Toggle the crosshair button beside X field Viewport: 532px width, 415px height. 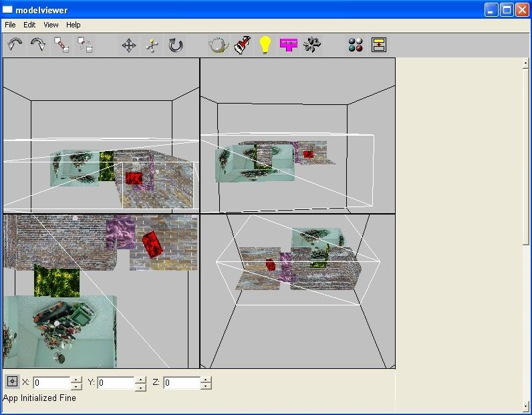tap(12, 382)
